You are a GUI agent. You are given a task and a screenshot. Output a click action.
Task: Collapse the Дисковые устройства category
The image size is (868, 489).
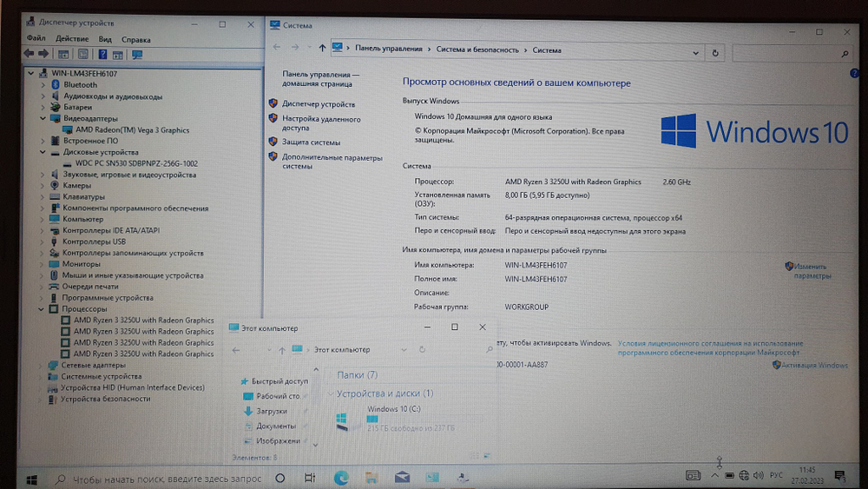point(42,152)
